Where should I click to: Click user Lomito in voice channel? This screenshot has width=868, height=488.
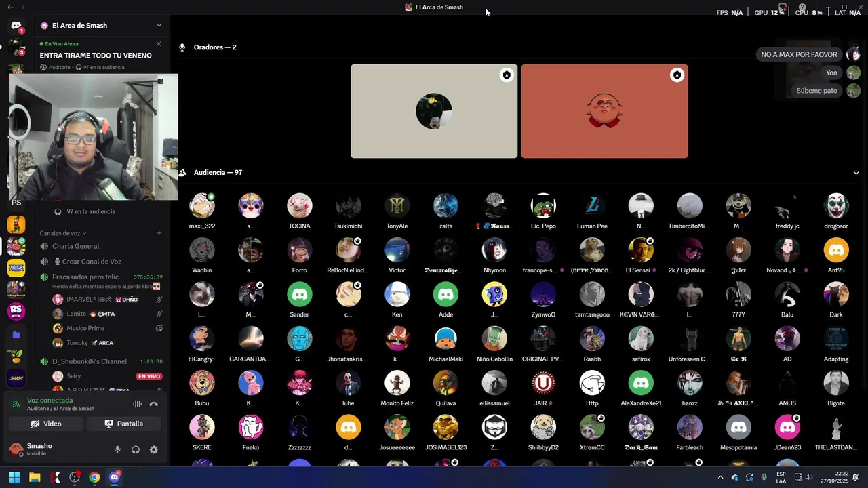pos(107,314)
